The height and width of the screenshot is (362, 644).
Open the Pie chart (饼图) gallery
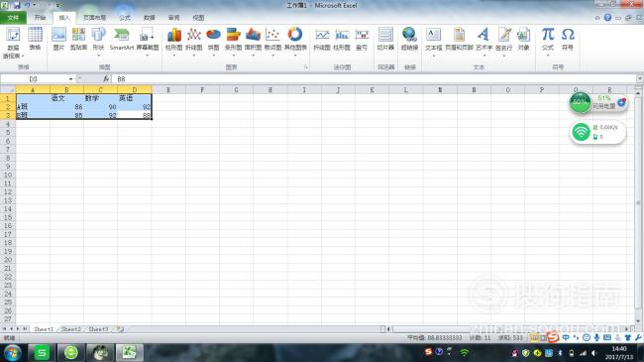pos(214,41)
